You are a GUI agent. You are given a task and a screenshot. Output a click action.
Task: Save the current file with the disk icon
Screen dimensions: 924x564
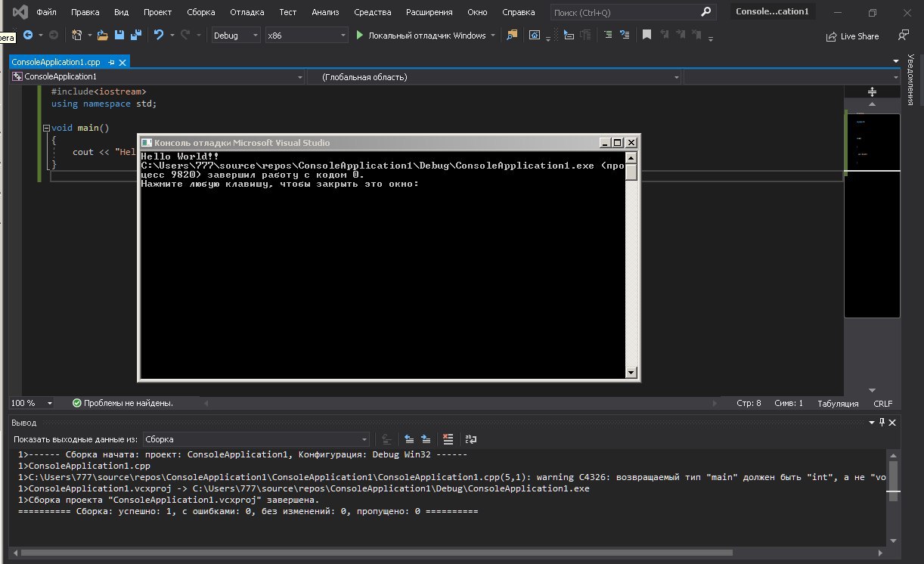coord(119,35)
